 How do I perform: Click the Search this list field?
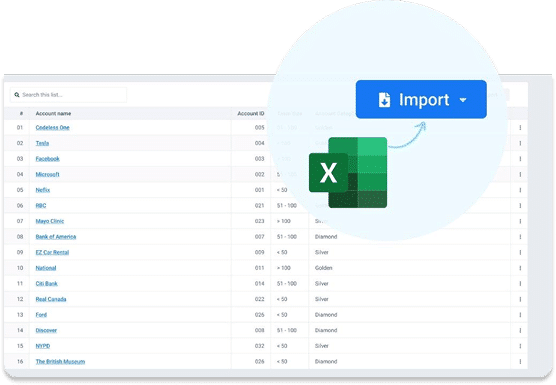pos(68,95)
